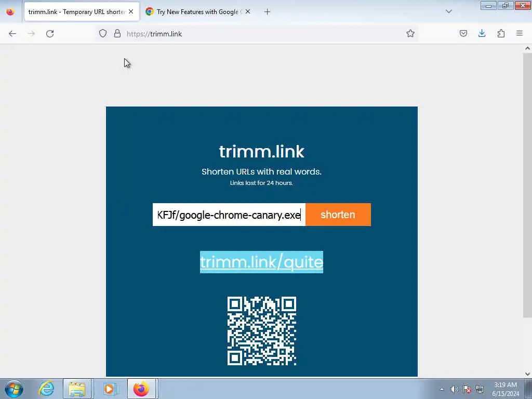Viewport: 532px width, 399px height.
Task: Click the scrollbar up arrow
Action: 527,48
